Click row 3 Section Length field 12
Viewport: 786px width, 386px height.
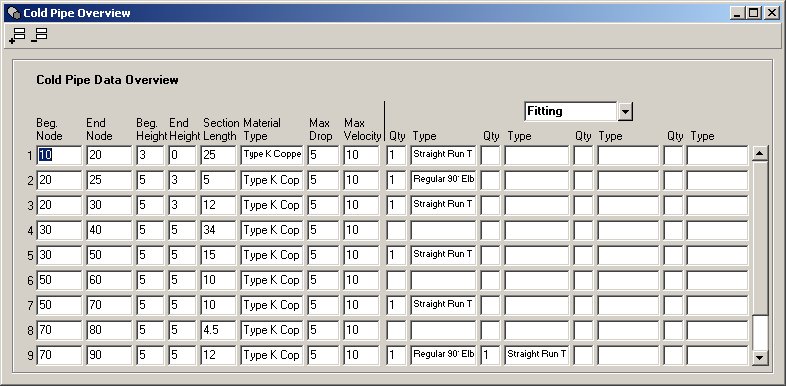pos(218,206)
